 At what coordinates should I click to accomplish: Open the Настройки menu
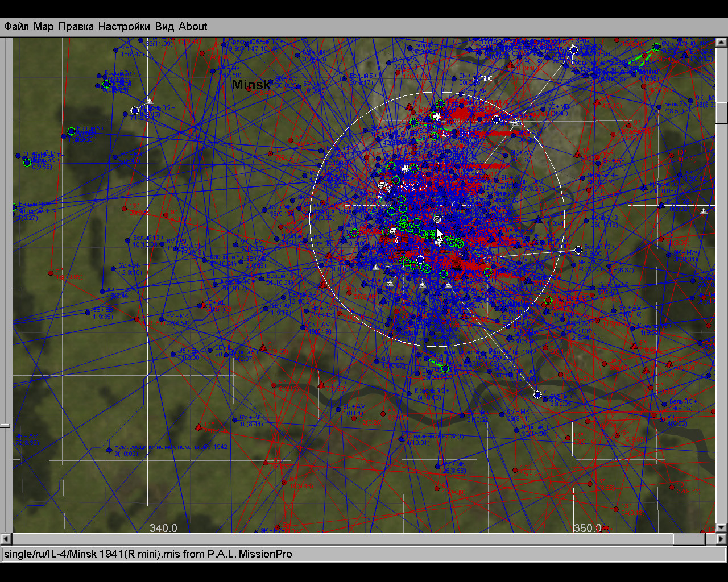pos(124,27)
